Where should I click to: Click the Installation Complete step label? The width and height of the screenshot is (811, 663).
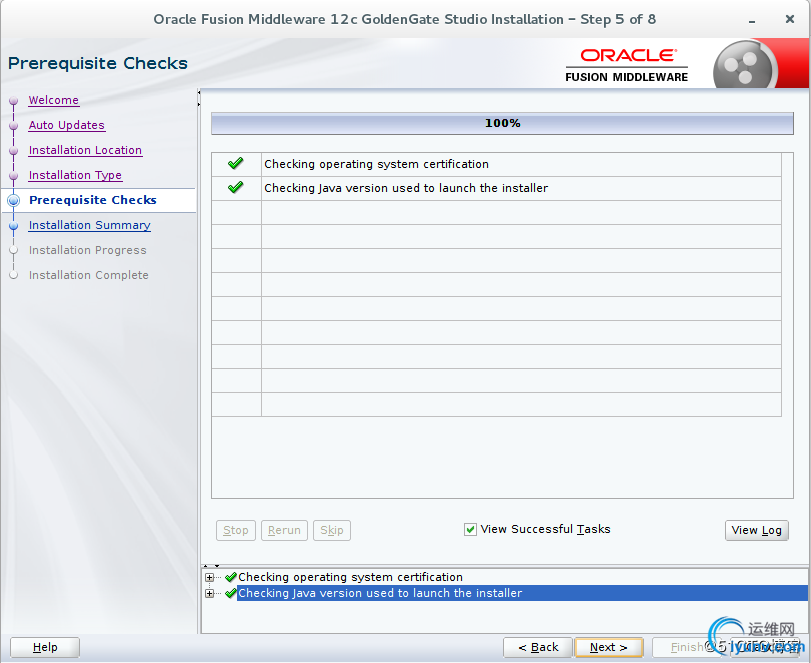click(88, 275)
